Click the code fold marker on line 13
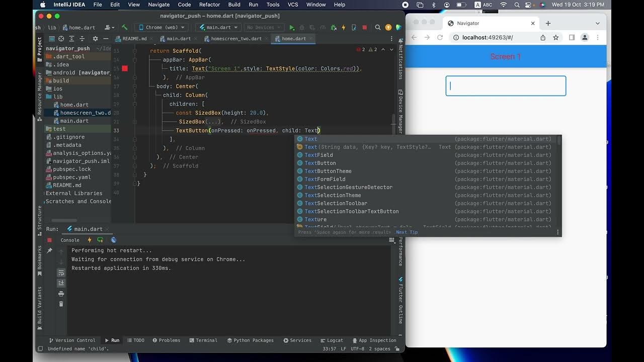The image size is (644, 362). click(135, 51)
